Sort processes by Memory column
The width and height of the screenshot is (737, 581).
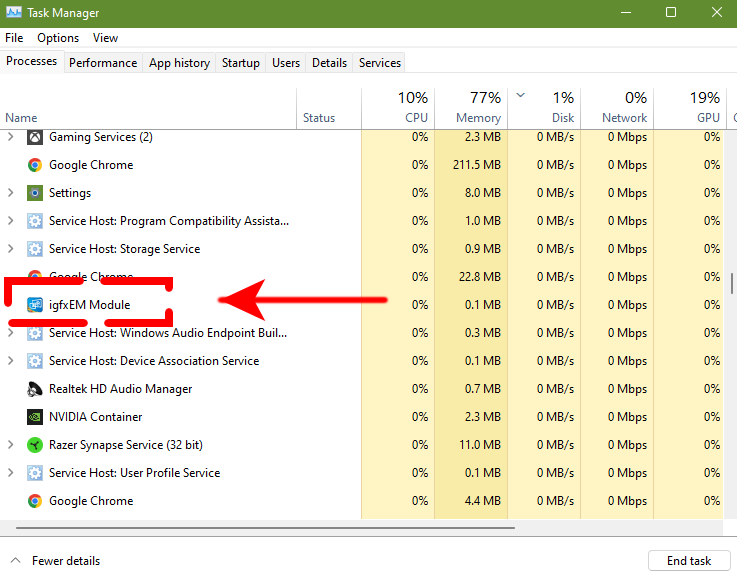[471, 109]
